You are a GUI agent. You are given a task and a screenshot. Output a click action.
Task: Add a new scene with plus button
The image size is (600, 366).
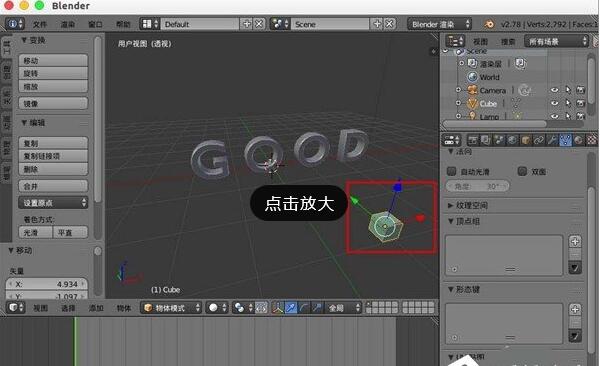pos(377,24)
